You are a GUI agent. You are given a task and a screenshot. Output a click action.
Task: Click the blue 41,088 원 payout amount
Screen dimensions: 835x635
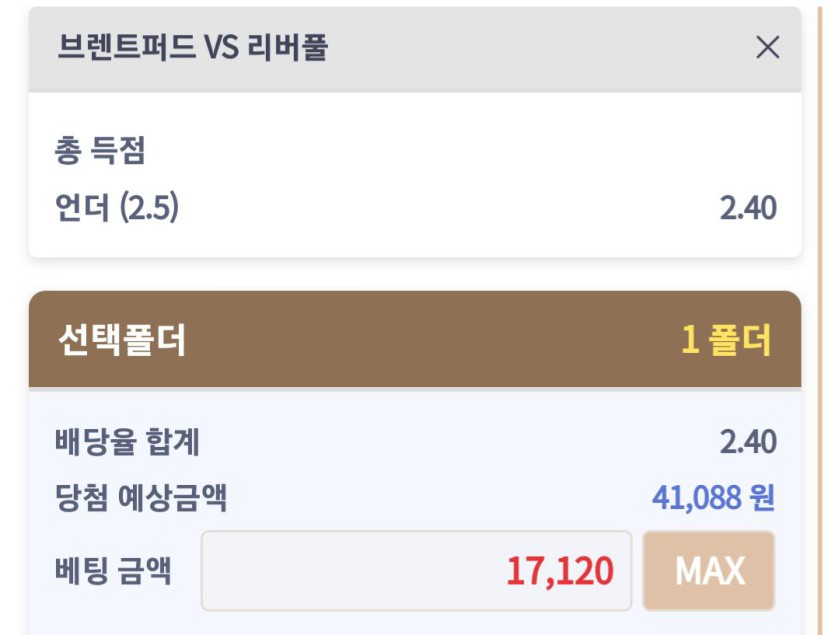[713, 497]
